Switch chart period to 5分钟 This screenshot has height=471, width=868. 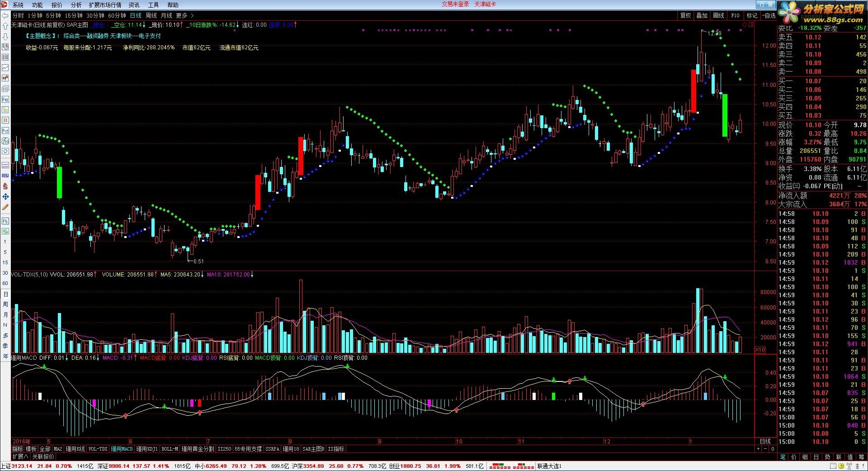click(53, 15)
